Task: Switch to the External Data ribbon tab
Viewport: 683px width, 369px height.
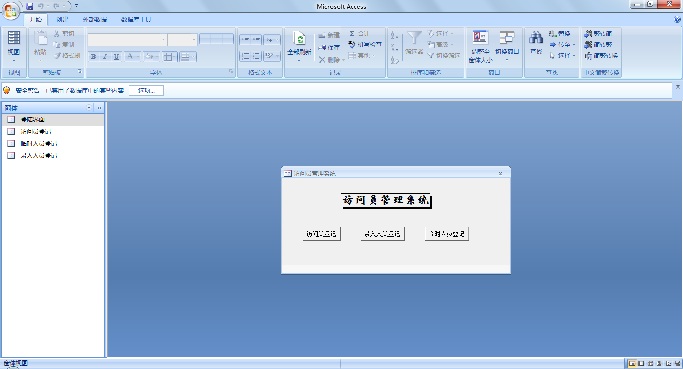Action: (x=95, y=19)
